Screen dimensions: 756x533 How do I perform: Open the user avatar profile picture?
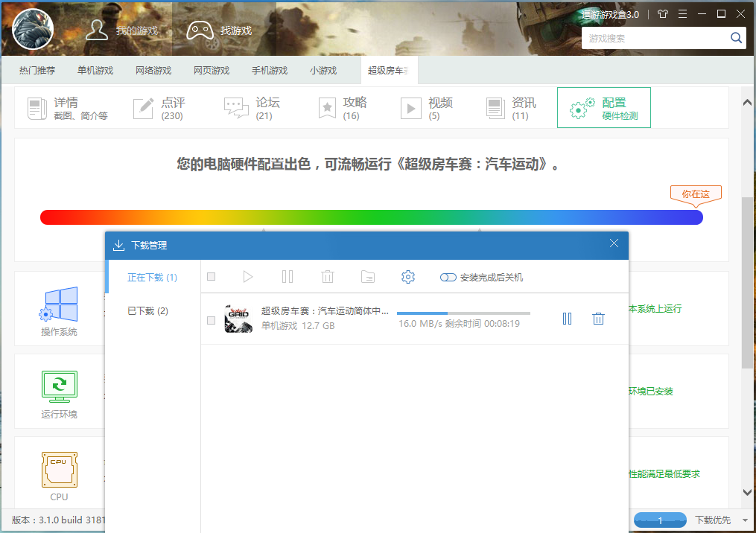click(x=33, y=29)
